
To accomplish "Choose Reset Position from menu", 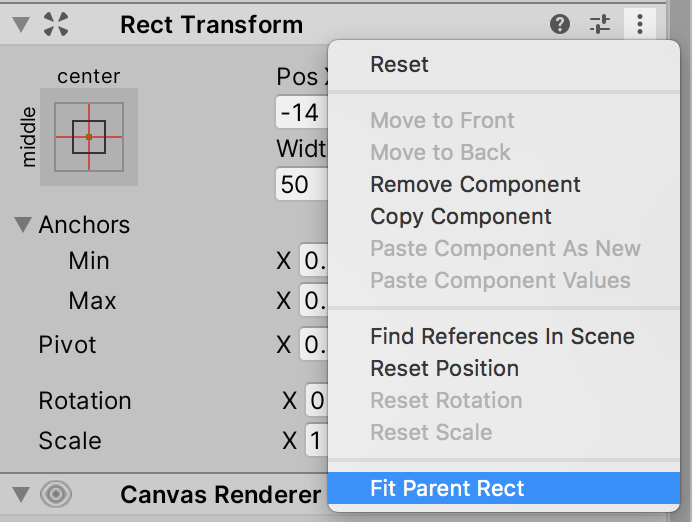I will tap(444, 369).
